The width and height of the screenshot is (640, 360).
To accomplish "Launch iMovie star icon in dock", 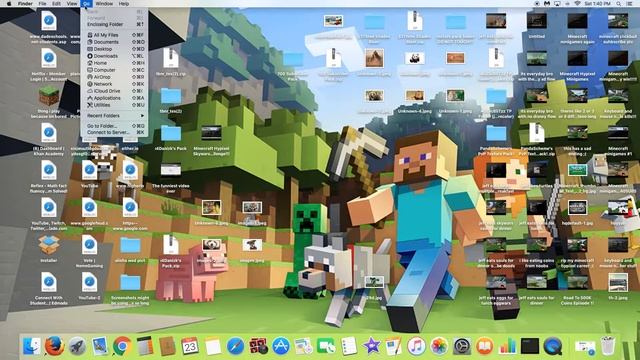I will pyautogui.click(x=371, y=347).
